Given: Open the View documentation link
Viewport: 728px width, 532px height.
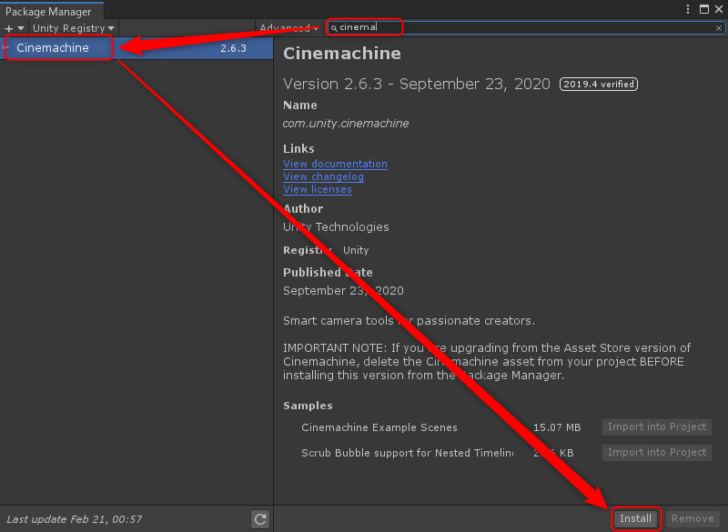Looking at the screenshot, I should [x=335, y=164].
